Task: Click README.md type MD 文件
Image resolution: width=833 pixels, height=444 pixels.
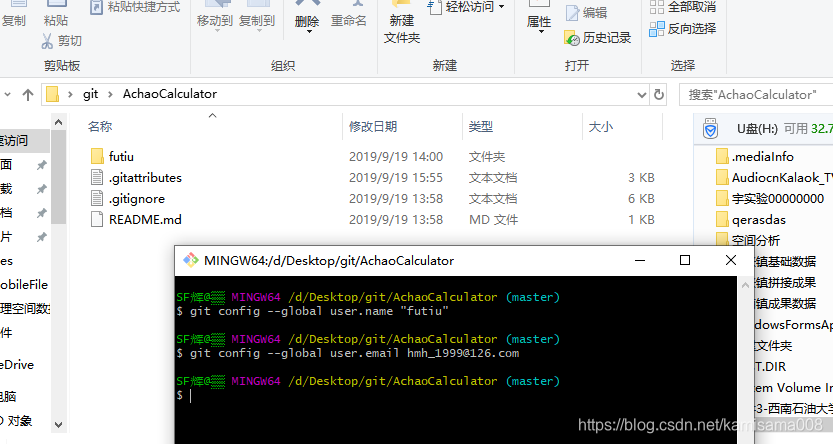Action: pos(493,219)
